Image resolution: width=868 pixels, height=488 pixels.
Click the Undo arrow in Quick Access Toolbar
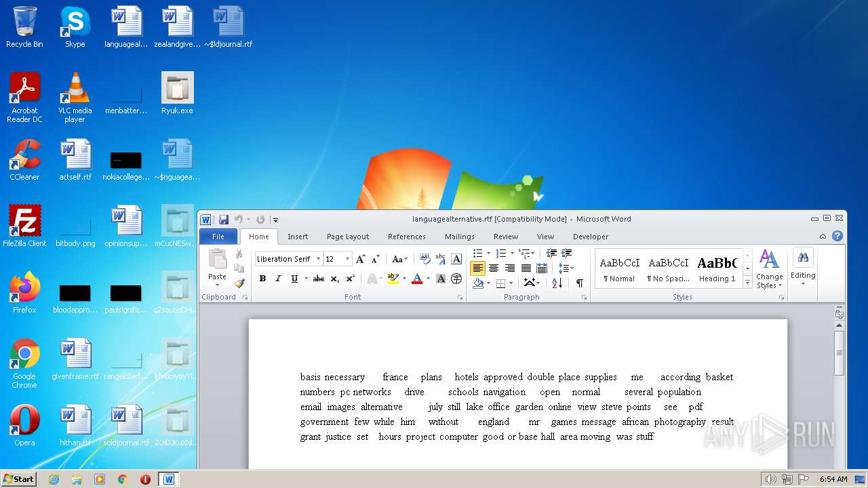click(238, 220)
